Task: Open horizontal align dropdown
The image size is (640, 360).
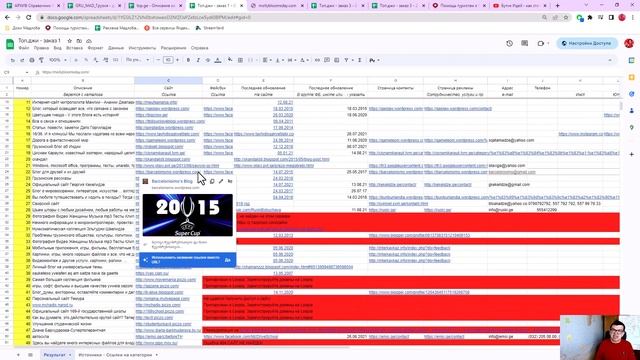Action: click(x=267, y=60)
